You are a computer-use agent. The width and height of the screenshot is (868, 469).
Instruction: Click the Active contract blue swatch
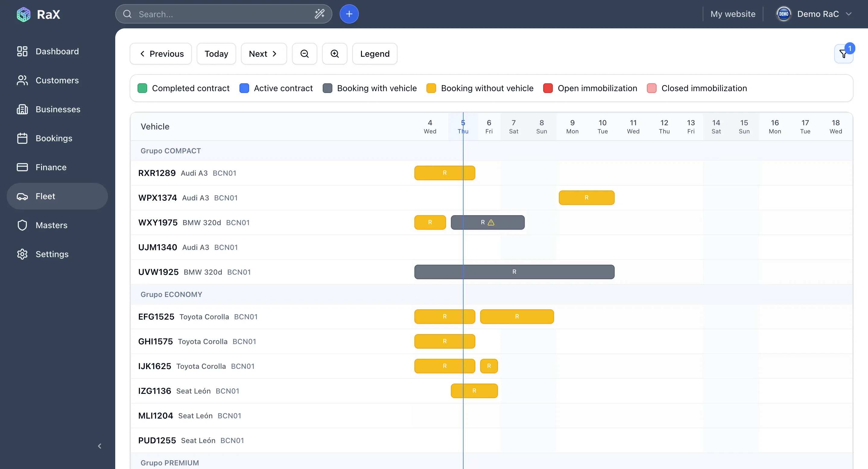pyautogui.click(x=244, y=88)
